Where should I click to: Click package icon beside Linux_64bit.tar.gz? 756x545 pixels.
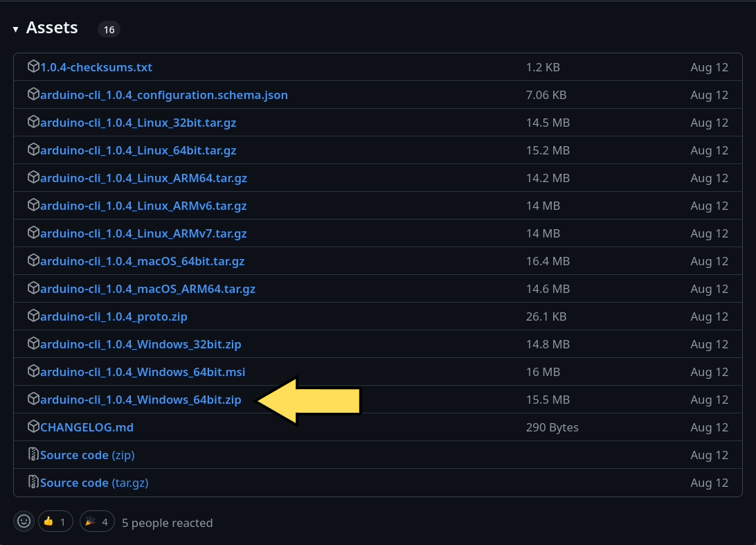coord(33,150)
